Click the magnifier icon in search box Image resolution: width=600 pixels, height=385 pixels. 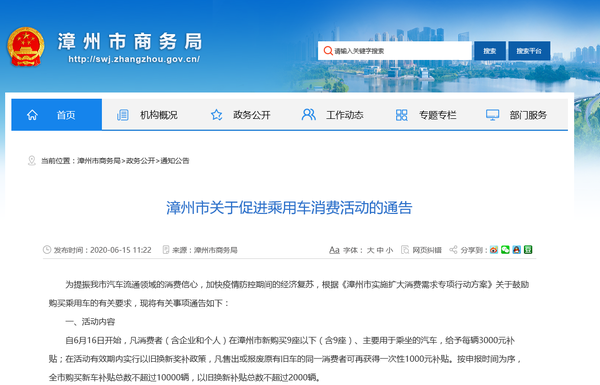tap(328, 51)
